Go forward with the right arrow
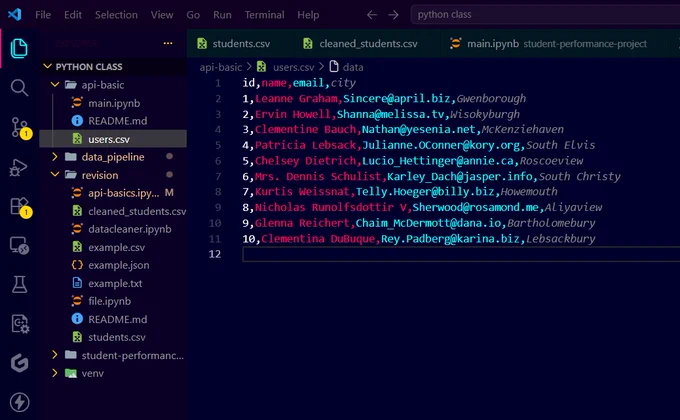Viewport: 680px width, 420px height. (x=393, y=15)
